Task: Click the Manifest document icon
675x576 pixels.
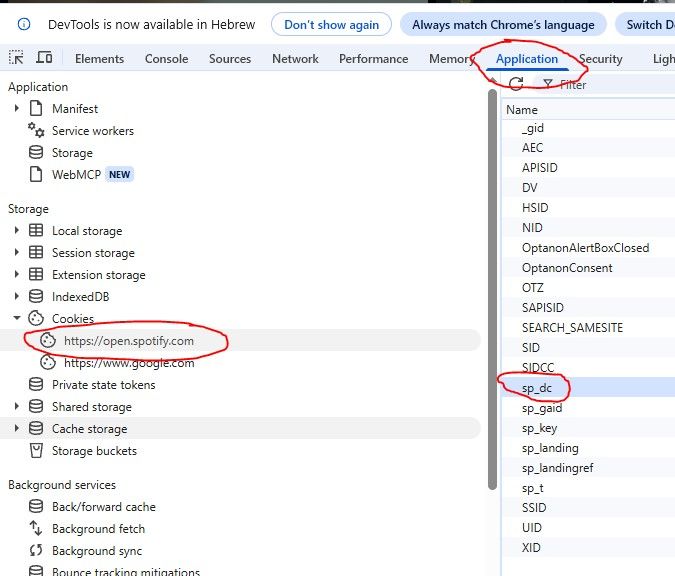Action: coord(36,108)
